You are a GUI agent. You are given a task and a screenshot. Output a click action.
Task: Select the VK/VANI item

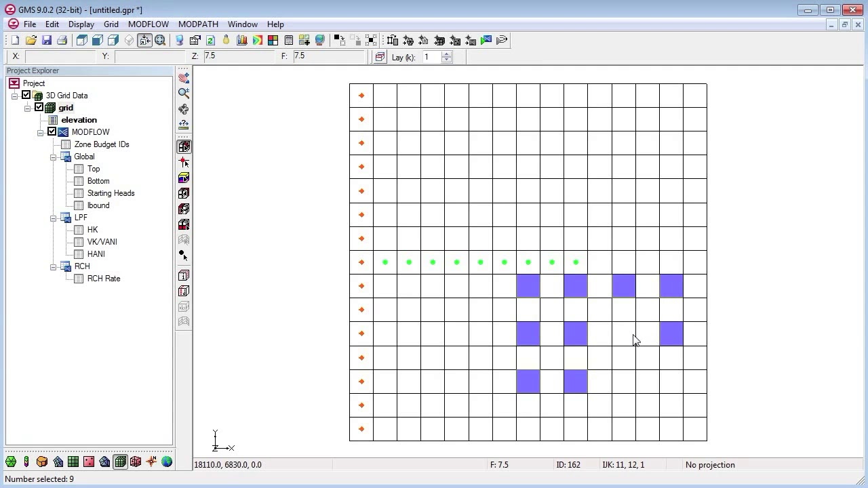click(102, 242)
